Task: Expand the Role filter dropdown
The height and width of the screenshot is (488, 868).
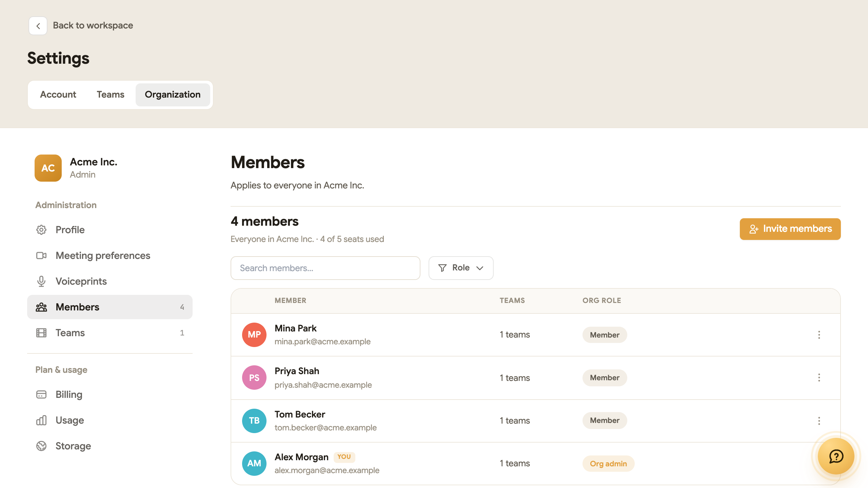Action: coord(461,268)
